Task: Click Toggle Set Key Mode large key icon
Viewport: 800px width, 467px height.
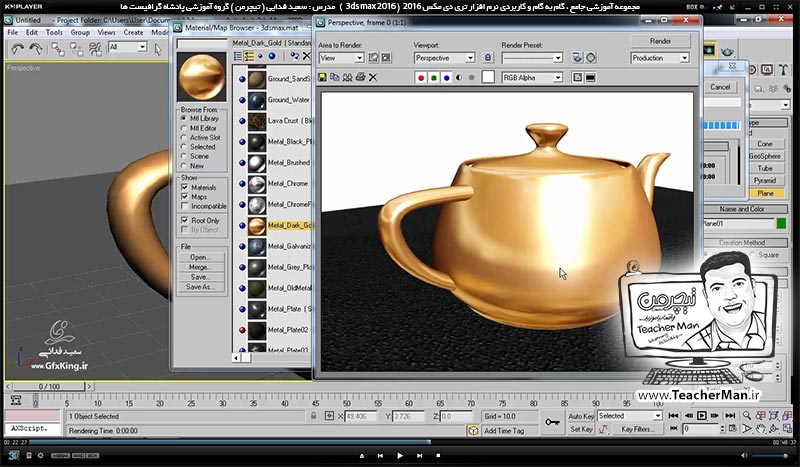Action: tap(553, 422)
